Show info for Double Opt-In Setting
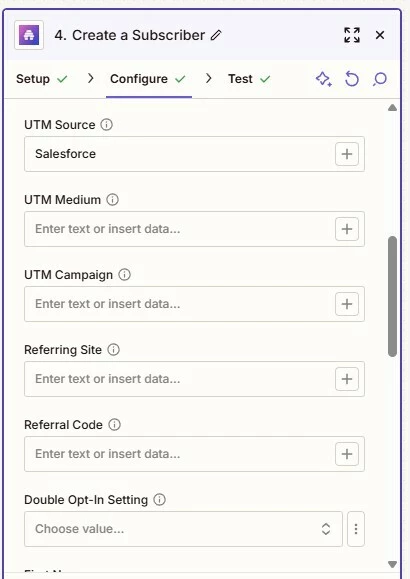 (x=160, y=500)
